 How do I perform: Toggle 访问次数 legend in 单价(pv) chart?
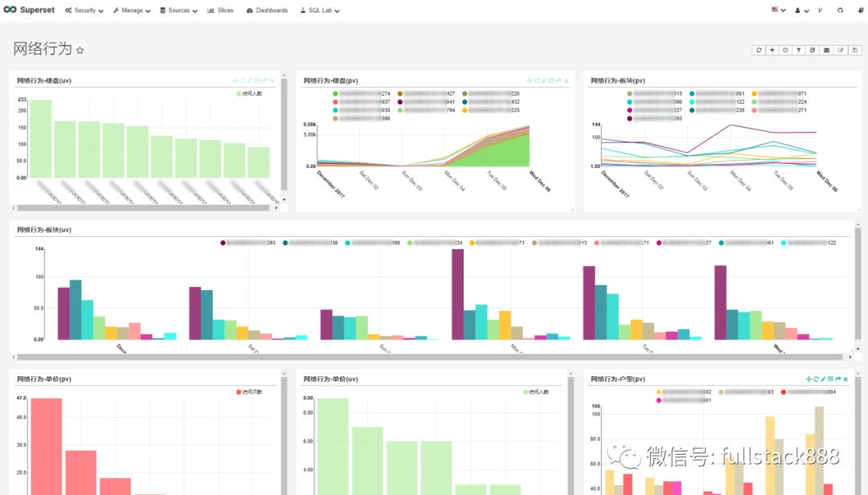(x=250, y=392)
